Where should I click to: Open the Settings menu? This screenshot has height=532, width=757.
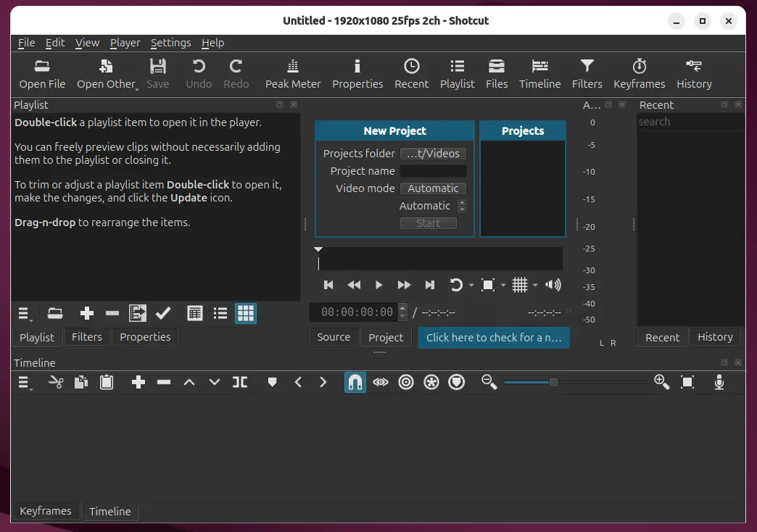click(170, 43)
